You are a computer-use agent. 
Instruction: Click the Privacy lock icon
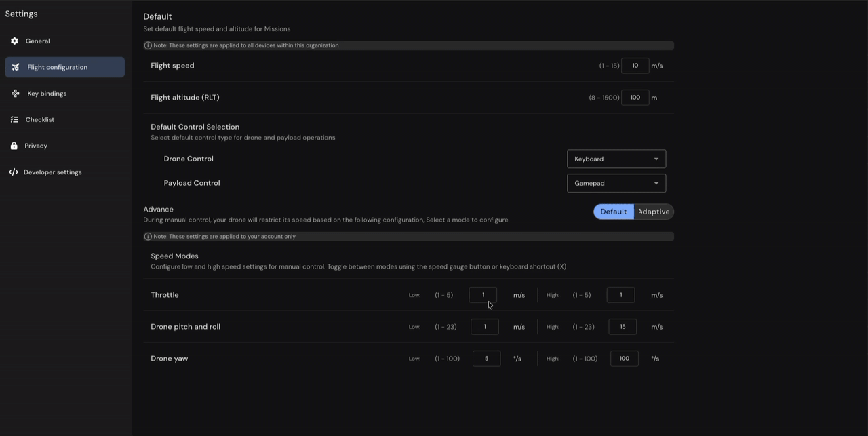[x=14, y=146]
